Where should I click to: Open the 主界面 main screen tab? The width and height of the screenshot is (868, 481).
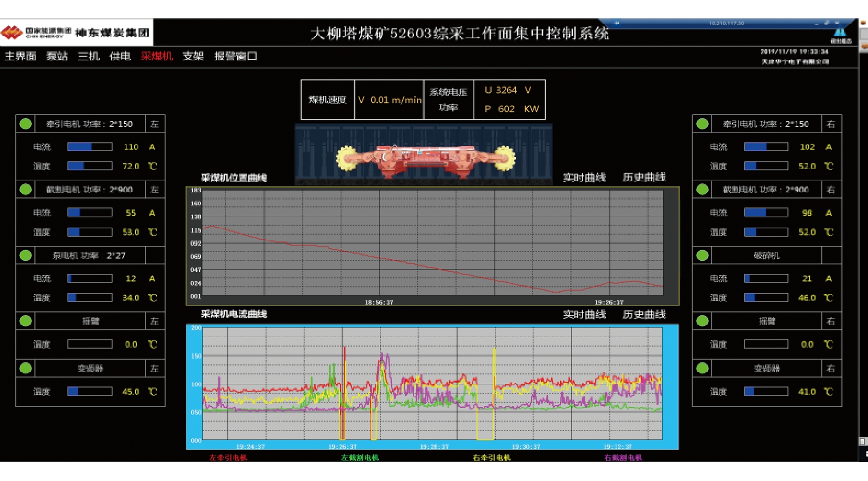pyautogui.click(x=20, y=56)
